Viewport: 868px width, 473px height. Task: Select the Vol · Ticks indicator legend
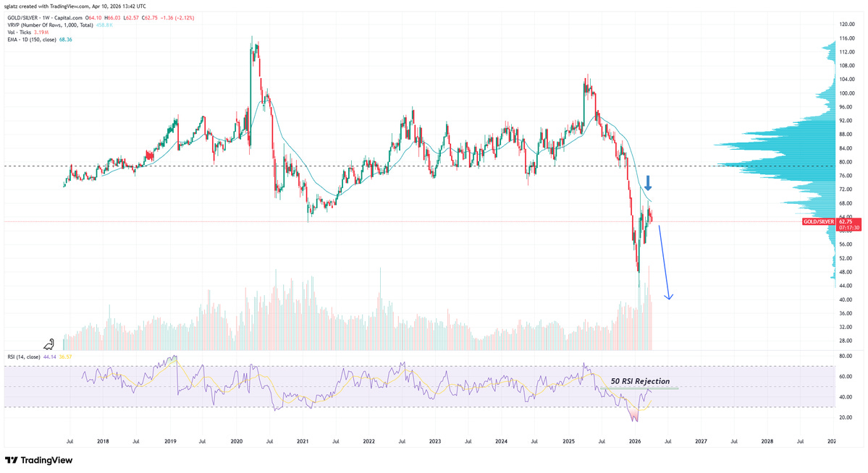point(20,32)
